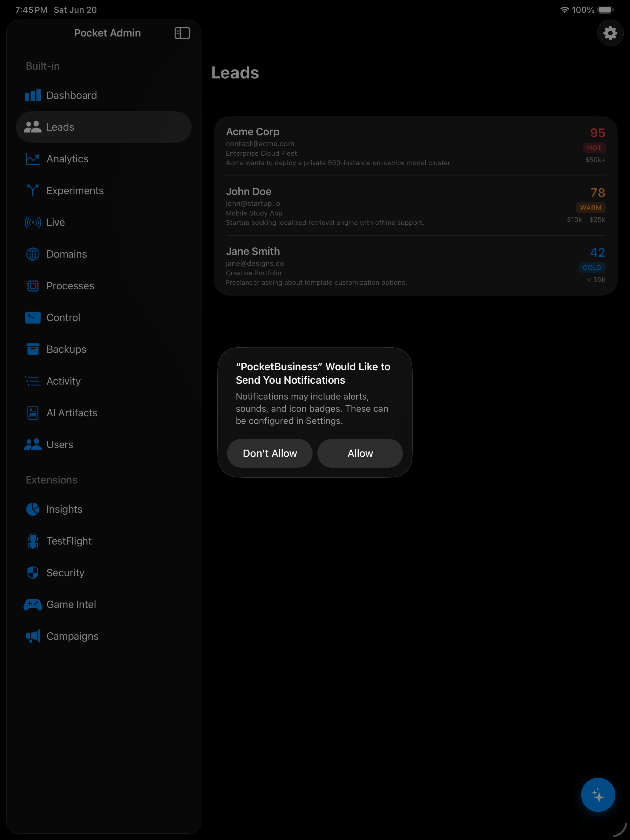Image resolution: width=630 pixels, height=840 pixels.
Task: Tap the Extensions section header
Action: pos(51,480)
